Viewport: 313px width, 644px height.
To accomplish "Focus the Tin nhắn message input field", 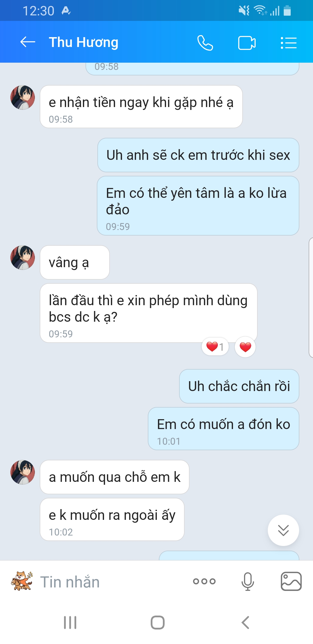I will pos(113,582).
